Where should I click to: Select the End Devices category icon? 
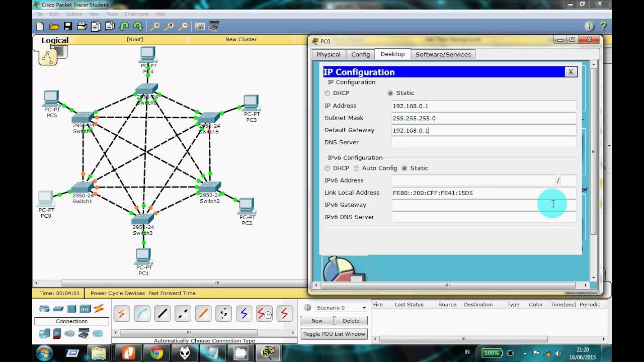(x=44, y=333)
